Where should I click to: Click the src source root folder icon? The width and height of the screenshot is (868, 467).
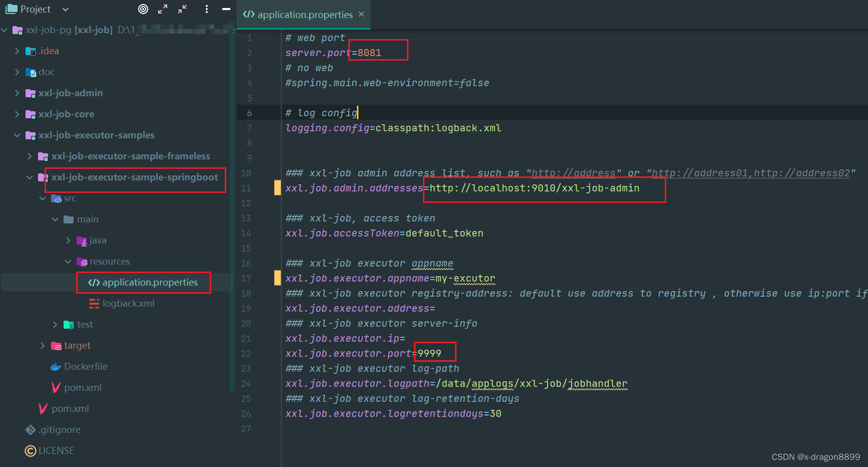56,198
